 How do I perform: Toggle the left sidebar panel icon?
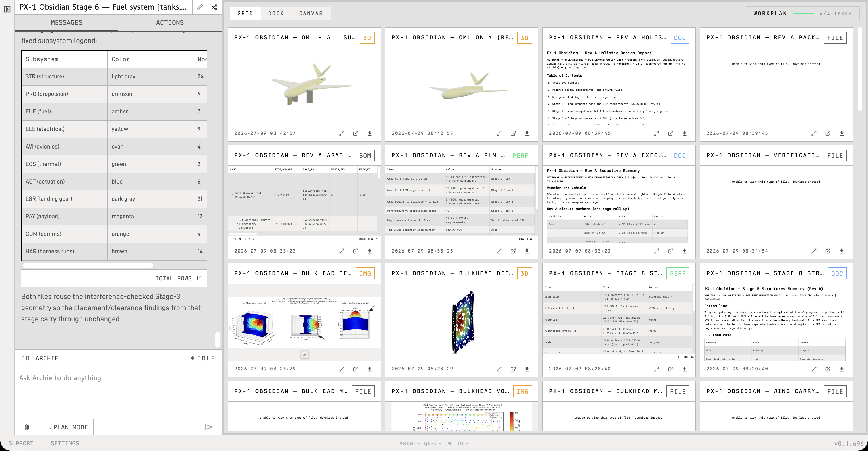pyautogui.click(x=7, y=9)
